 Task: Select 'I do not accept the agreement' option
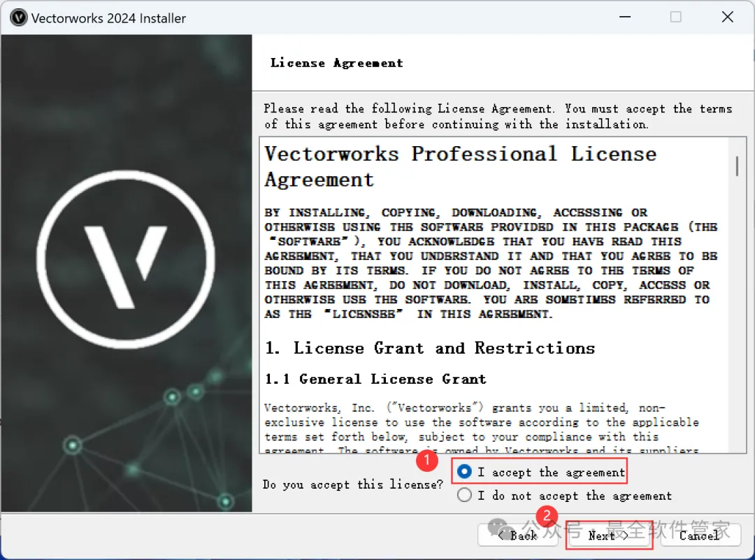tap(464, 495)
